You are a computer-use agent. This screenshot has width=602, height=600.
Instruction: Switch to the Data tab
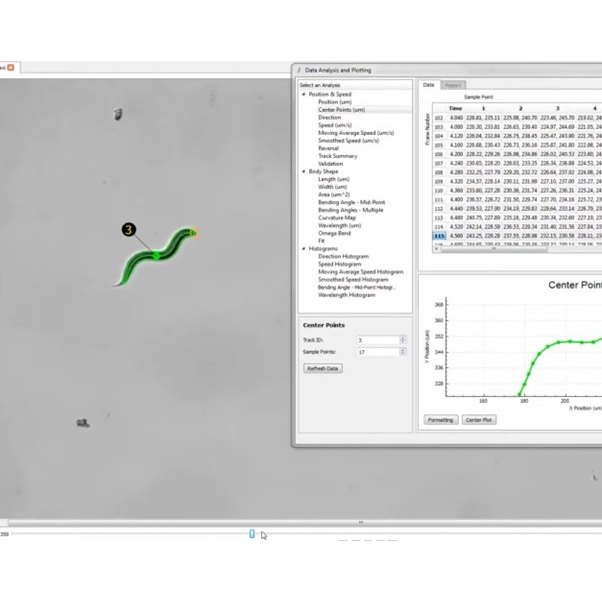point(428,85)
